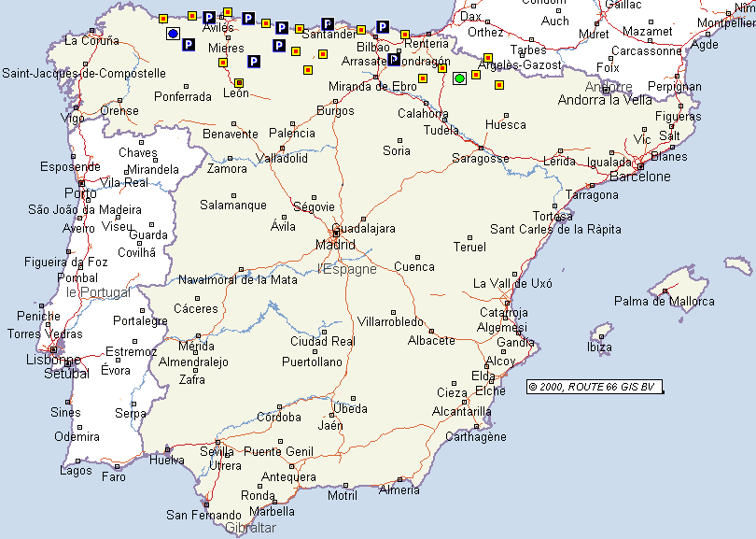Select the Gibraltar label
This screenshot has width=756, height=539.
coord(250,528)
